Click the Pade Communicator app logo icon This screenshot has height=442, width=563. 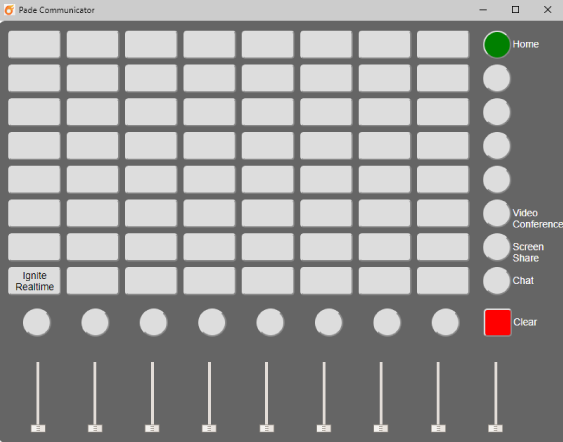9,10
